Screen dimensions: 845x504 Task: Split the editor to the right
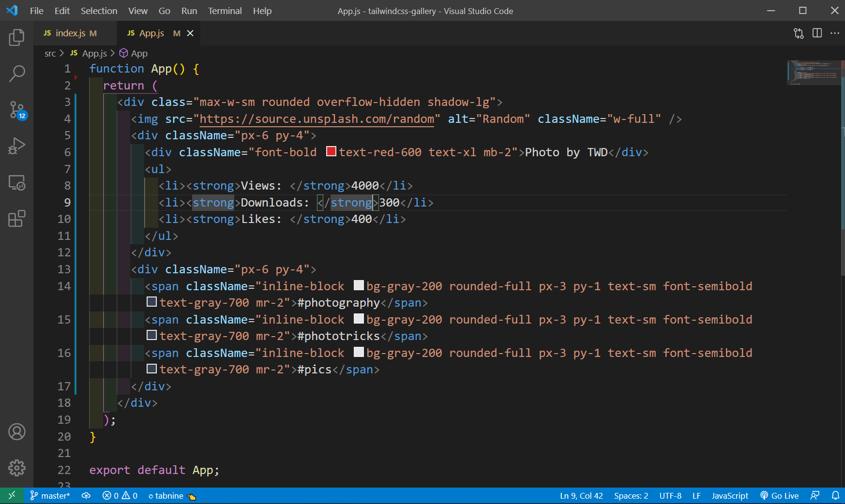[817, 33]
